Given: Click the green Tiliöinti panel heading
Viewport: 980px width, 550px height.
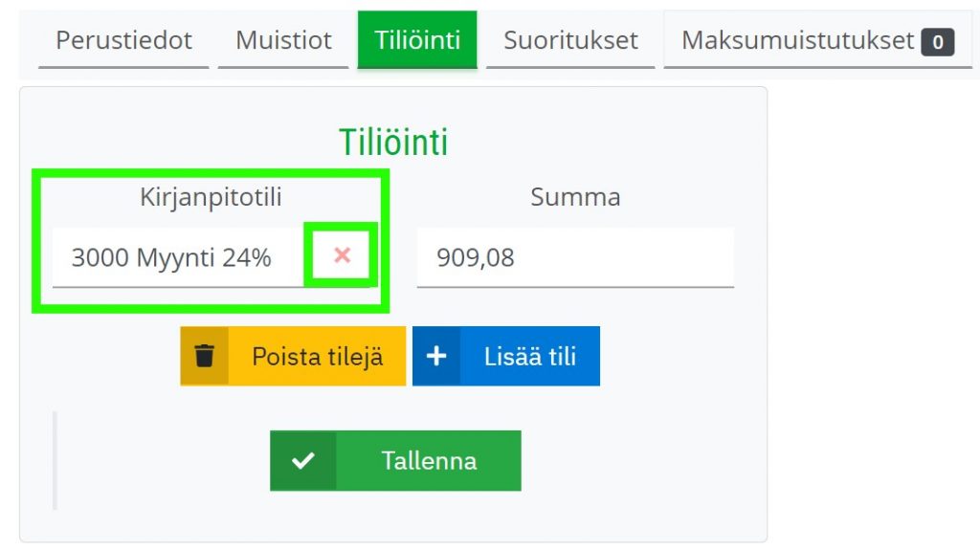Looking at the screenshot, I should 393,142.
